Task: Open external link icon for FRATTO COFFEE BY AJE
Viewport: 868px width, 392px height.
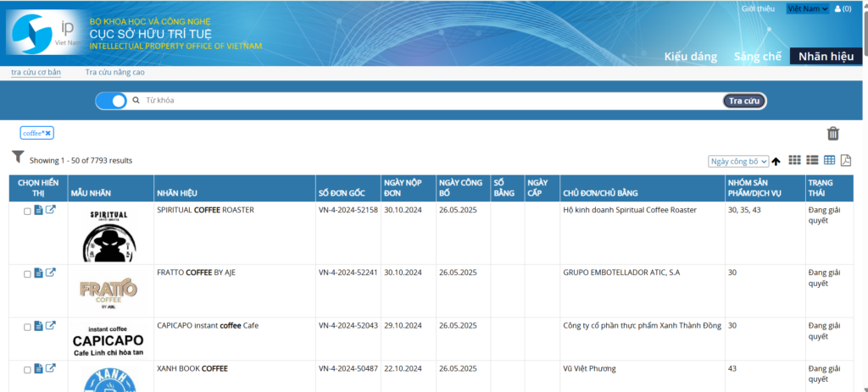Action: 50,273
